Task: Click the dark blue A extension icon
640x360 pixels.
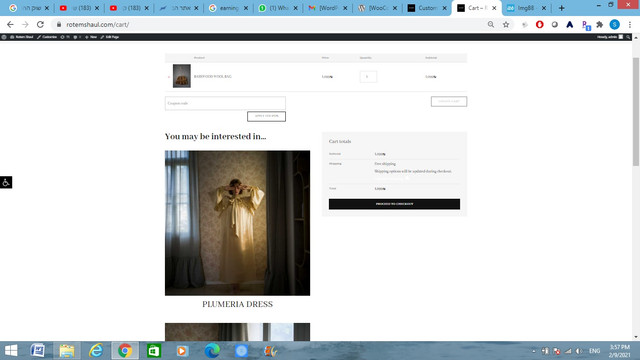Action: click(569, 24)
